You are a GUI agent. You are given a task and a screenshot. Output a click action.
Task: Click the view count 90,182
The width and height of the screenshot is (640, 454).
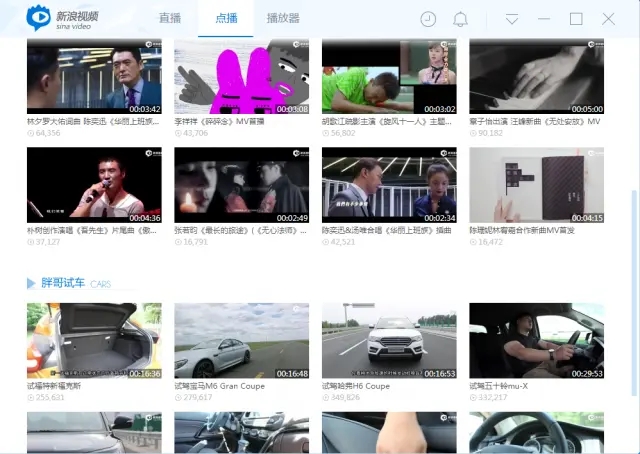[x=486, y=133]
